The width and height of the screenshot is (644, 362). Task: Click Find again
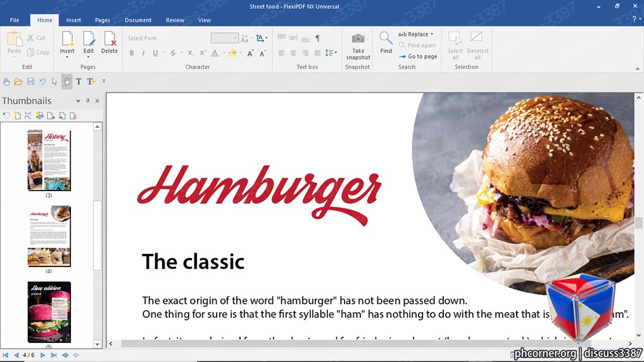pos(417,46)
